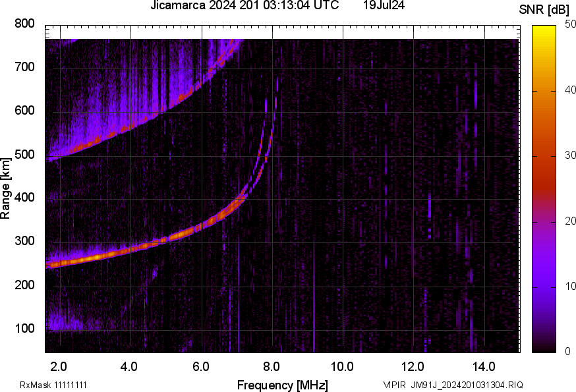Screen dimensions: 576x392
Task: Click the title text 'Jicamarca 2024 201 03:13:04 UTC'
Action: [245, 5]
